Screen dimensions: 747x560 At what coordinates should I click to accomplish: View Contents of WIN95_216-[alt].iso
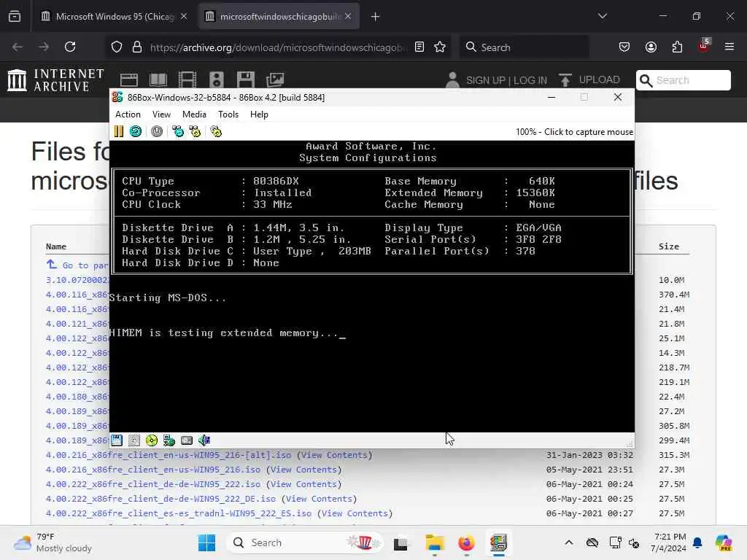(x=334, y=455)
